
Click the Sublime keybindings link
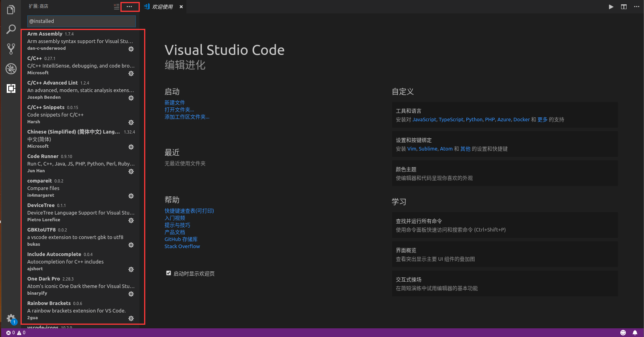click(x=428, y=149)
